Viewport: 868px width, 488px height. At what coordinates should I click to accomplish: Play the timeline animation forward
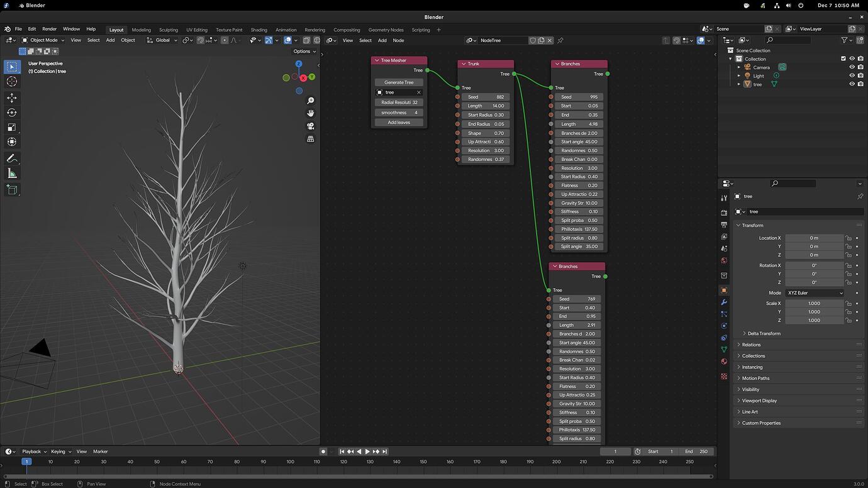367,452
